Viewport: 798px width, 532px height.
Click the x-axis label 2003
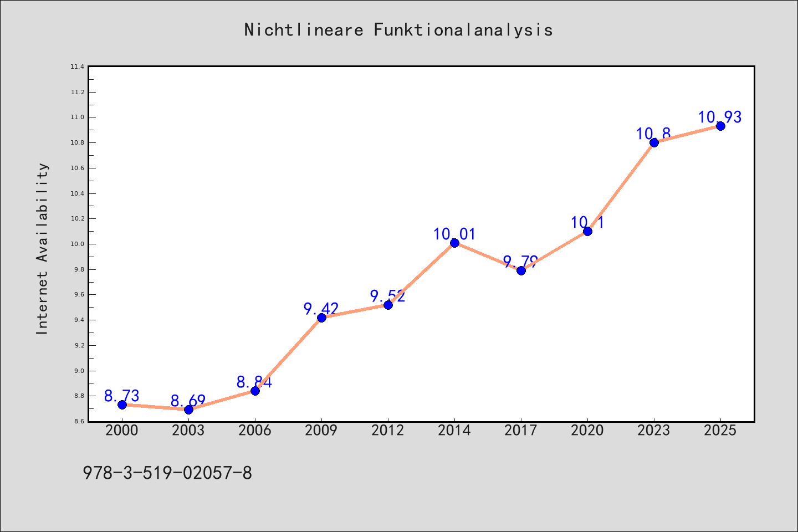tap(188, 431)
